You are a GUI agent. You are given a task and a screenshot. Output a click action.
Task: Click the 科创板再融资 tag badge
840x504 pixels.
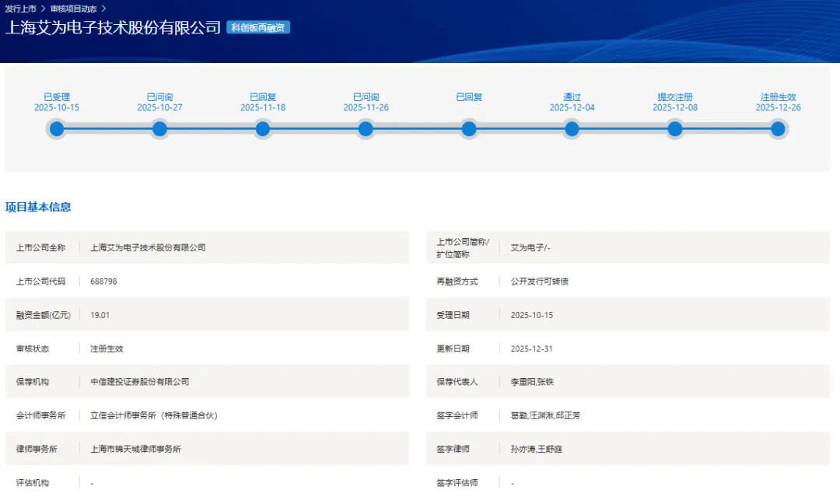(x=258, y=27)
